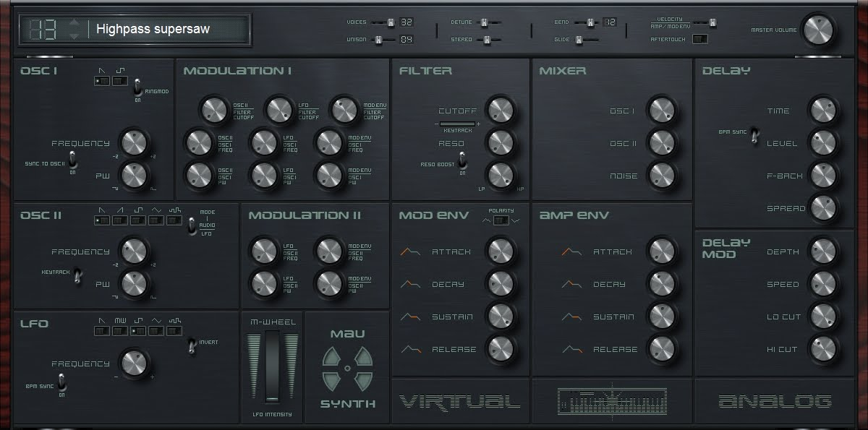Click the LFO OSC I Freq knob
This screenshot has width=868, height=430.
(x=263, y=143)
